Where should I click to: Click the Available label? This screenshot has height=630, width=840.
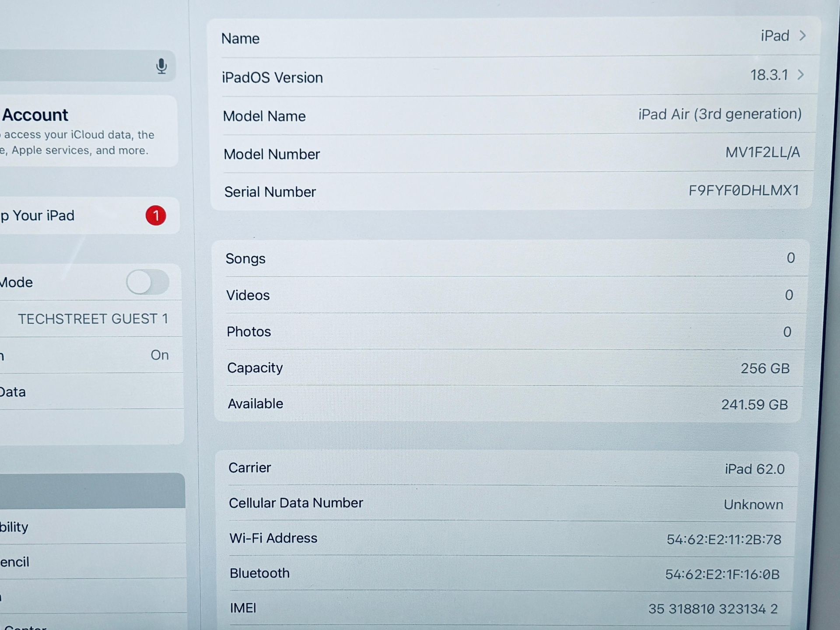[255, 403]
